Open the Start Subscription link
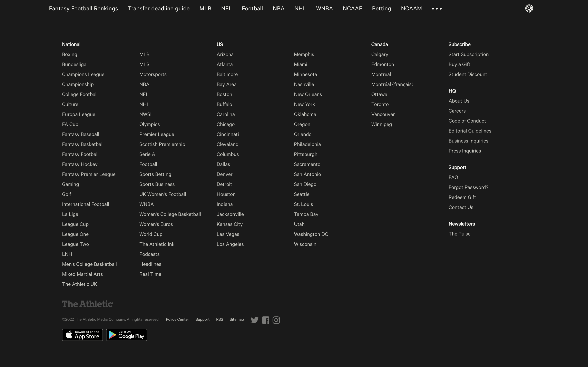Viewport: 588px width, 367px height. click(468, 54)
